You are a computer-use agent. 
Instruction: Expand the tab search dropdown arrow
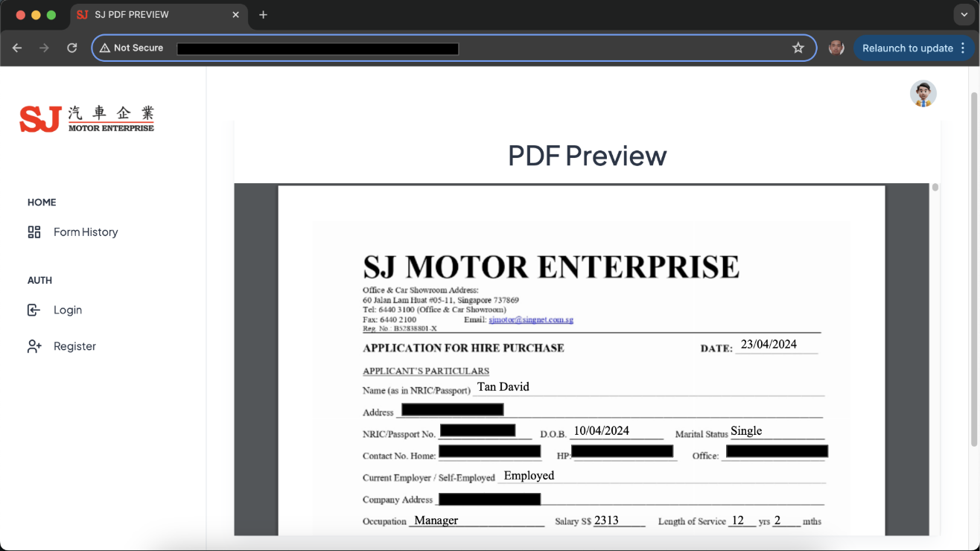[964, 15]
